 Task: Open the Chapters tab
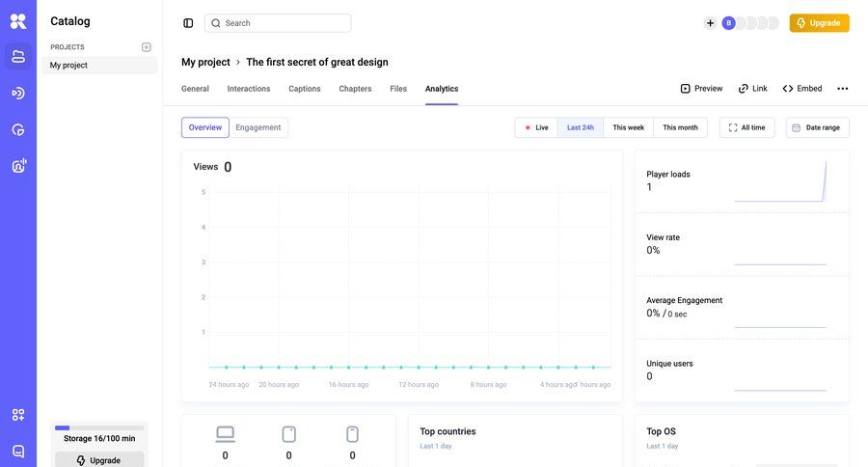(355, 89)
